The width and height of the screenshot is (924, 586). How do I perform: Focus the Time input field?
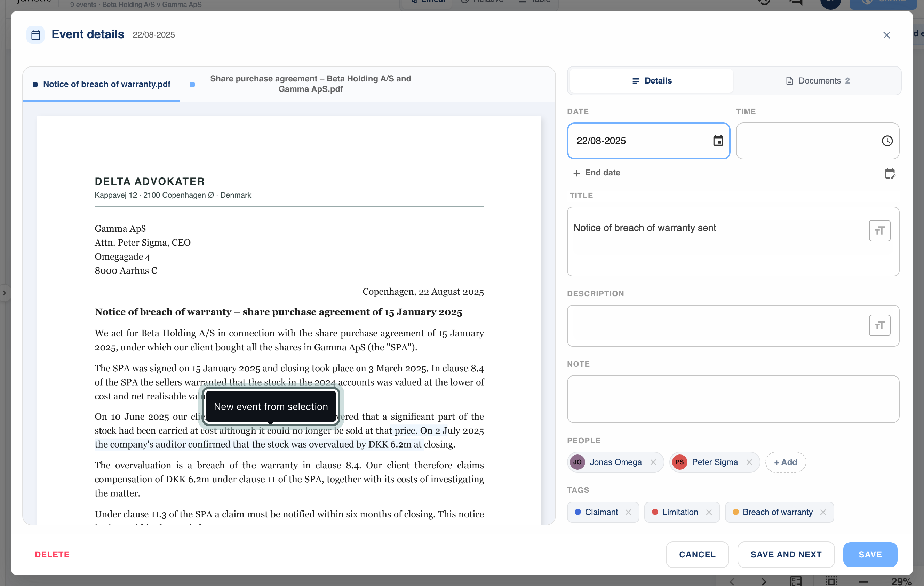click(x=817, y=141)
